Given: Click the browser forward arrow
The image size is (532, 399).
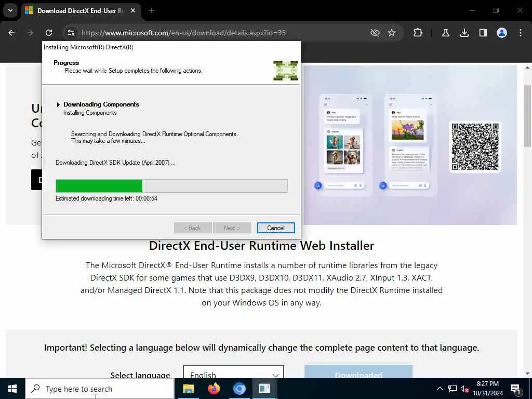Looking at the screenshot, I should pyautogui.click(x=30, y=33).
